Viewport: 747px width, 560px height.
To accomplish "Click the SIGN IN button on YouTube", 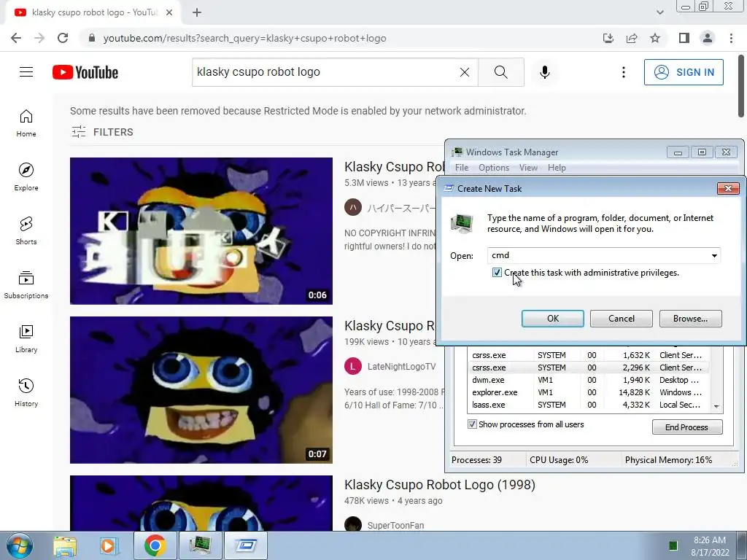I will tap(684, 72).
